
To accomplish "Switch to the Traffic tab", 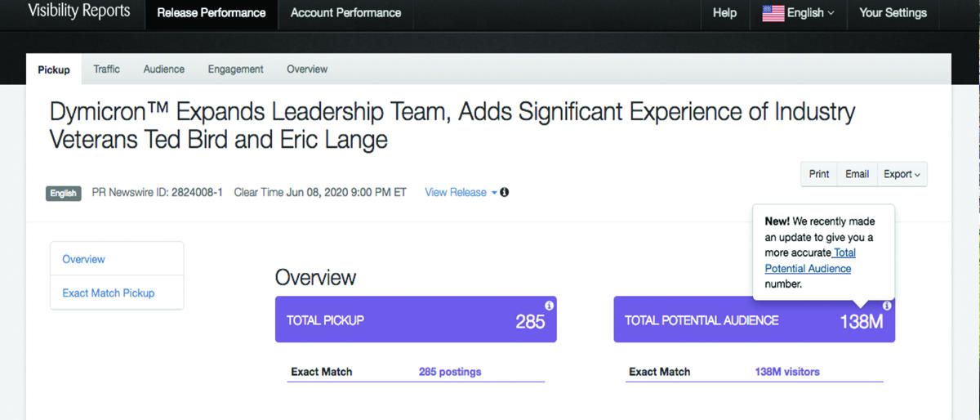I will [106, 69].
